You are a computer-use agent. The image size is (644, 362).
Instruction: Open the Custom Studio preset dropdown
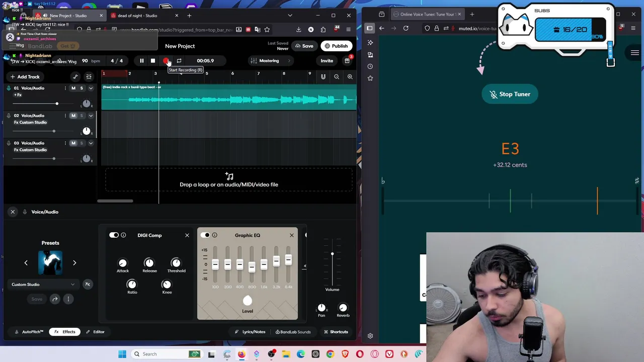[x=43, y=285]
